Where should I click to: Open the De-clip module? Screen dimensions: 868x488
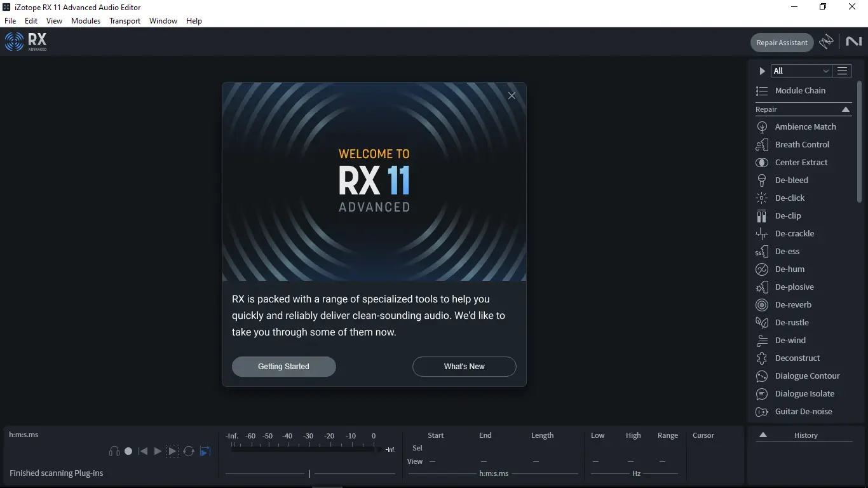[803, 215]
